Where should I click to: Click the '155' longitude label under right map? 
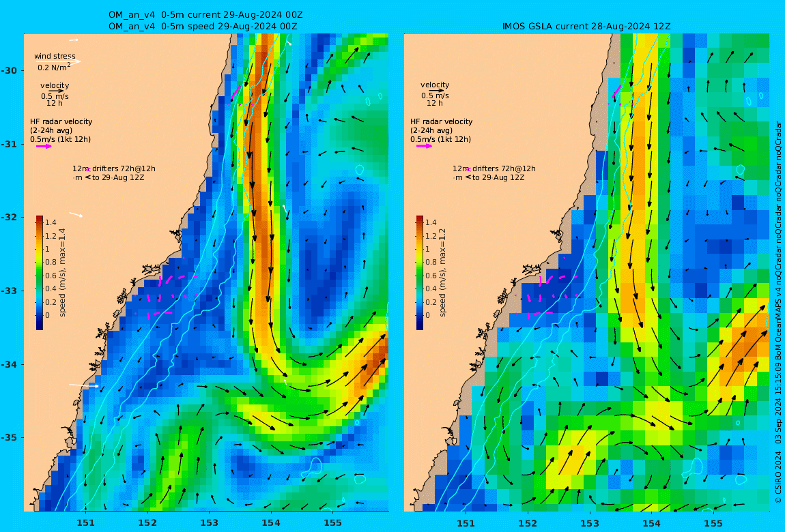pyautogui.click(x=713, y=523)
